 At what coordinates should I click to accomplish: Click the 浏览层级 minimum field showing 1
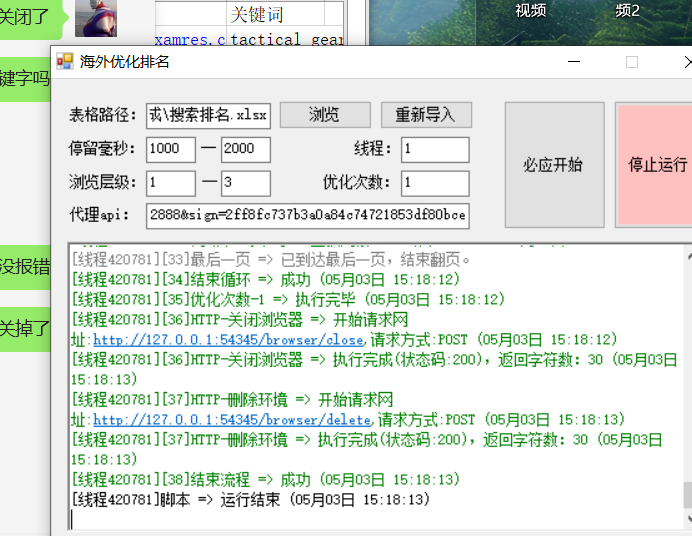pos(171,183)
